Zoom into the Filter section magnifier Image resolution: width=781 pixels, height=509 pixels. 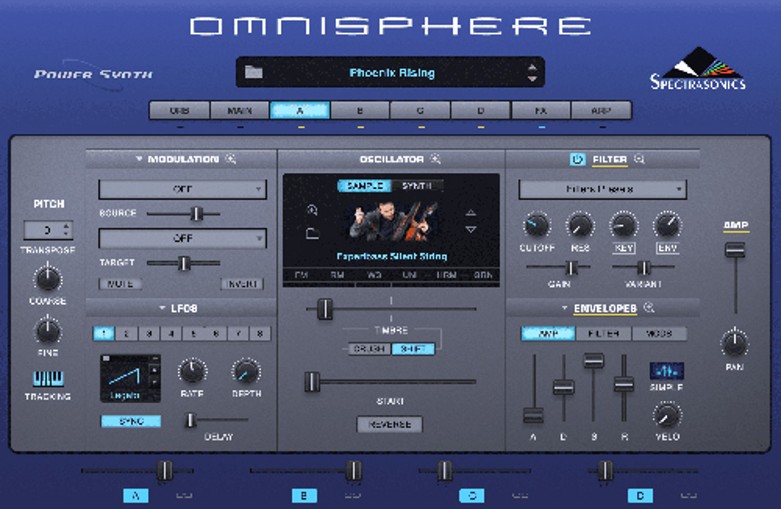point(640,159)
